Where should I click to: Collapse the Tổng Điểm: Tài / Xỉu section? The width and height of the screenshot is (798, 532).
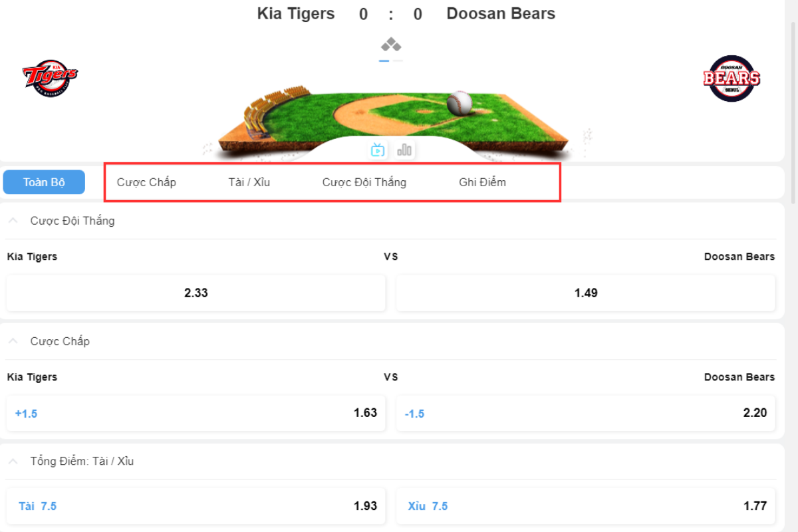pos(13,461)
